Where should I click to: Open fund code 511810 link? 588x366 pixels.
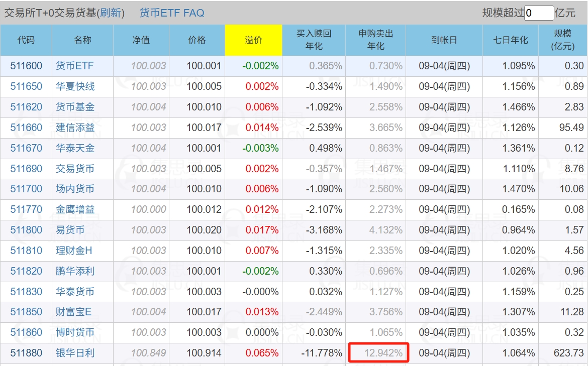[x=26, y=251]
